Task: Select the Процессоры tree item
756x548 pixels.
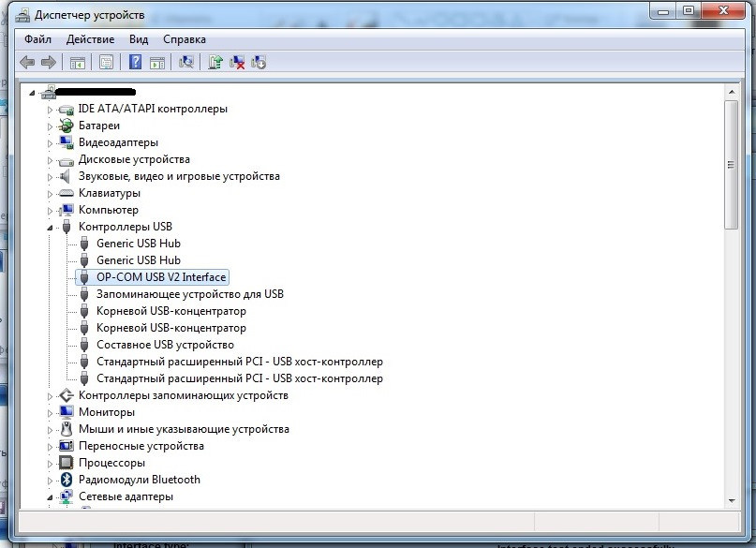Action: [111, 463]
